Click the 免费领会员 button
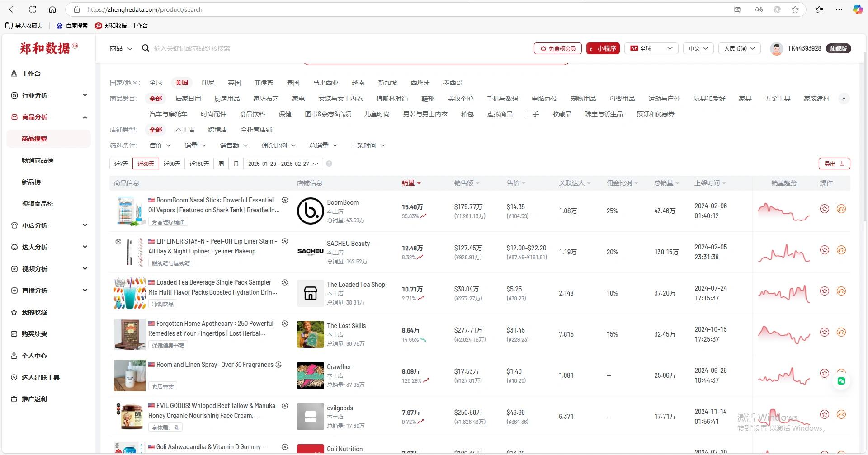The width and height of the screenshot is (868, 455). tap(558, 48)
